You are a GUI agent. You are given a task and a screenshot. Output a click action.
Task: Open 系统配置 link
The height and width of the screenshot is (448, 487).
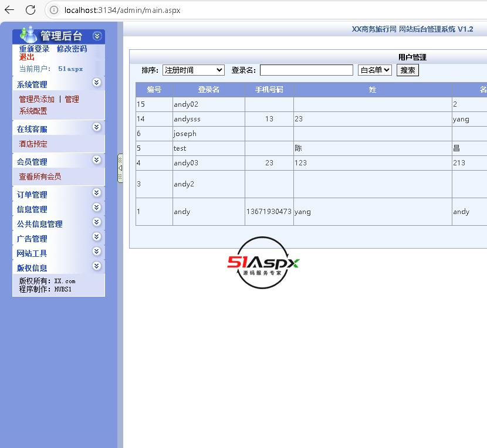(33, 111)
